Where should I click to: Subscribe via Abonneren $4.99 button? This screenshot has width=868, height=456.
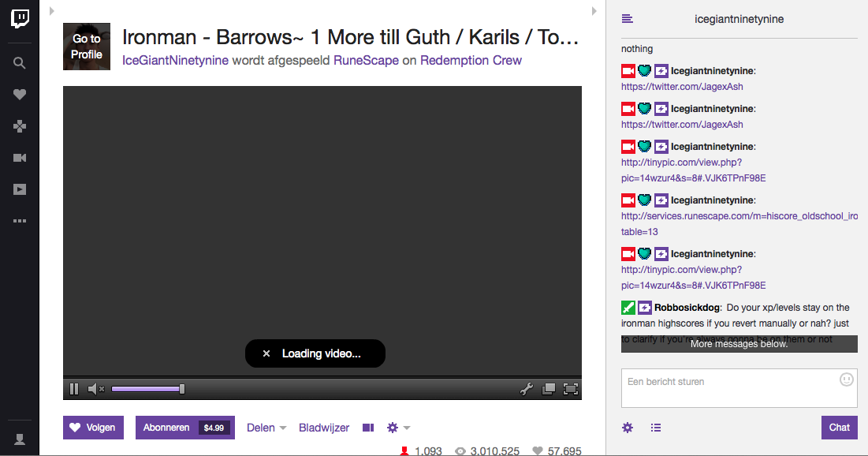click(x=185, y=428)
